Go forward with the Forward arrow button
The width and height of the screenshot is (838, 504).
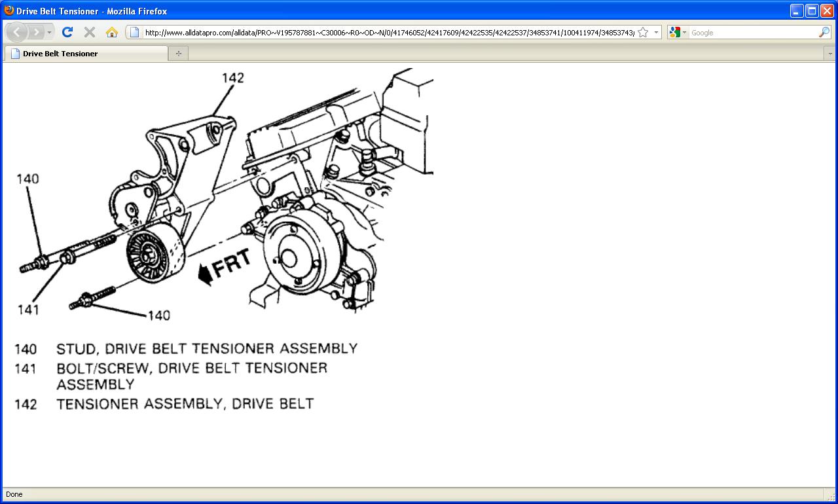[x=36, y=32]
